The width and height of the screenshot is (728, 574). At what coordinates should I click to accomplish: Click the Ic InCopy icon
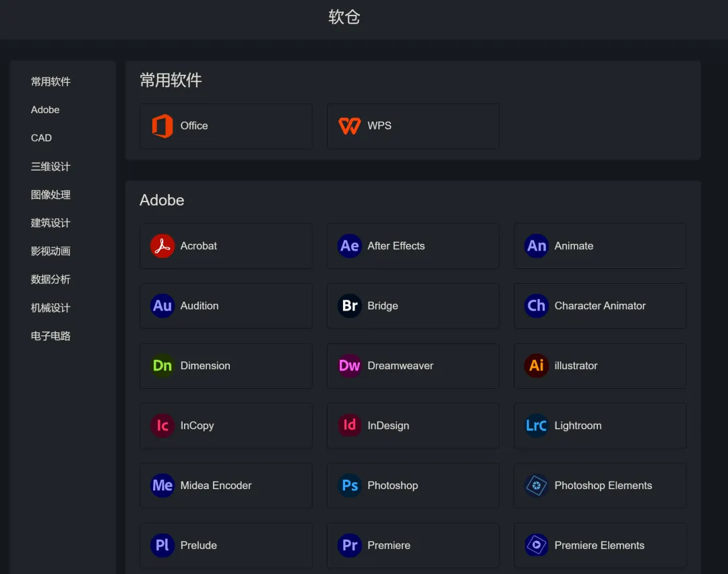tap(162, 426)
